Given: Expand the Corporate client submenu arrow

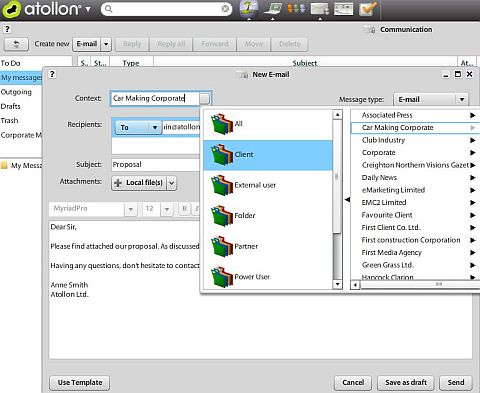Looking at the screenshot, I should 472,153.
